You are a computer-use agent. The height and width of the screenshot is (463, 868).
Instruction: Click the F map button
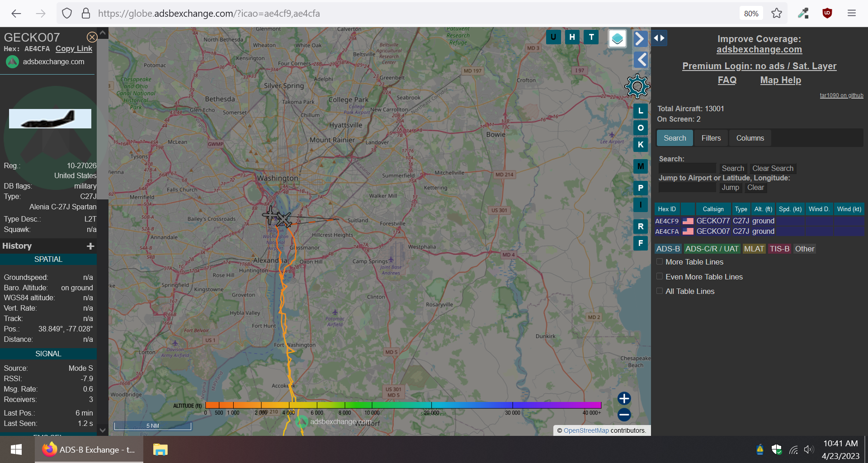point(641,243)
